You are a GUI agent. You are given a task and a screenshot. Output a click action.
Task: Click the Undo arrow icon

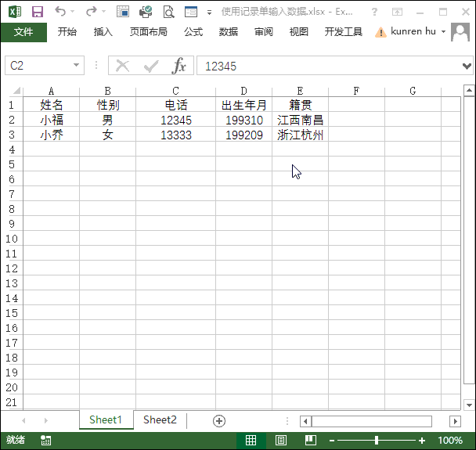[x=60, y=12]
